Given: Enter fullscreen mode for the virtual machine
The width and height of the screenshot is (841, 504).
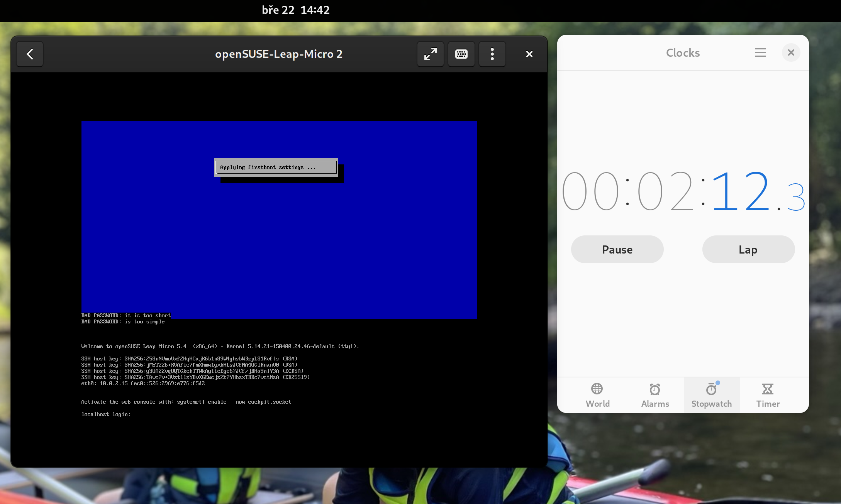Looking at the screenshot, I should tap(430, 54).
